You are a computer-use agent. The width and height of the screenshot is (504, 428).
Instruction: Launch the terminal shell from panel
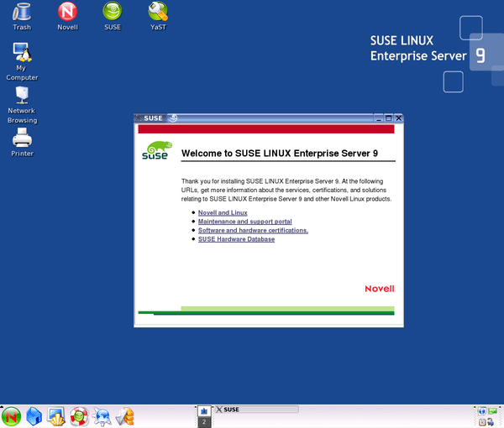point(56,417)
